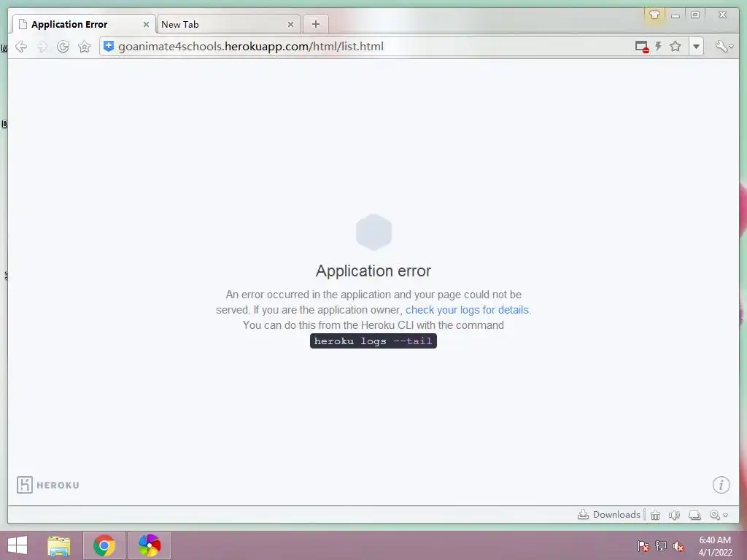
Task: Open the wrench settings menu
Action: 724,46
